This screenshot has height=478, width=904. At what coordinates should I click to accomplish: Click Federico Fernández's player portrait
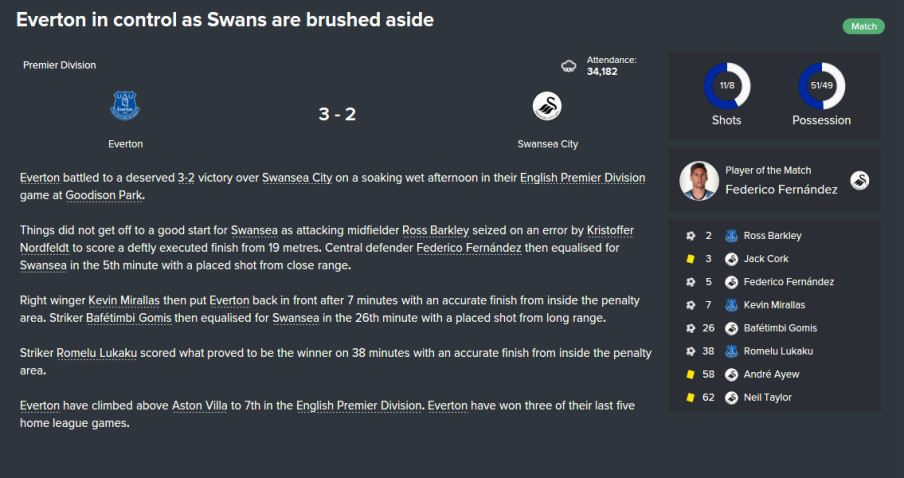point(699,180)
